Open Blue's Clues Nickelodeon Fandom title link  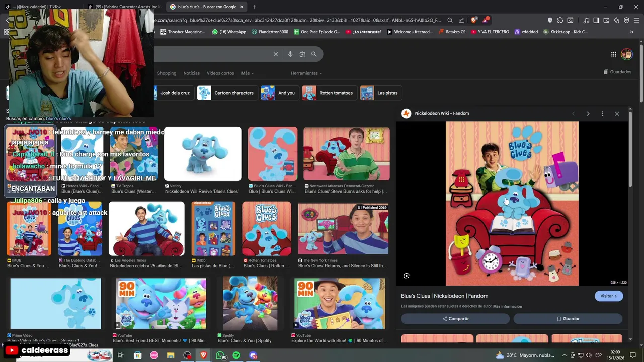(444, 296)
